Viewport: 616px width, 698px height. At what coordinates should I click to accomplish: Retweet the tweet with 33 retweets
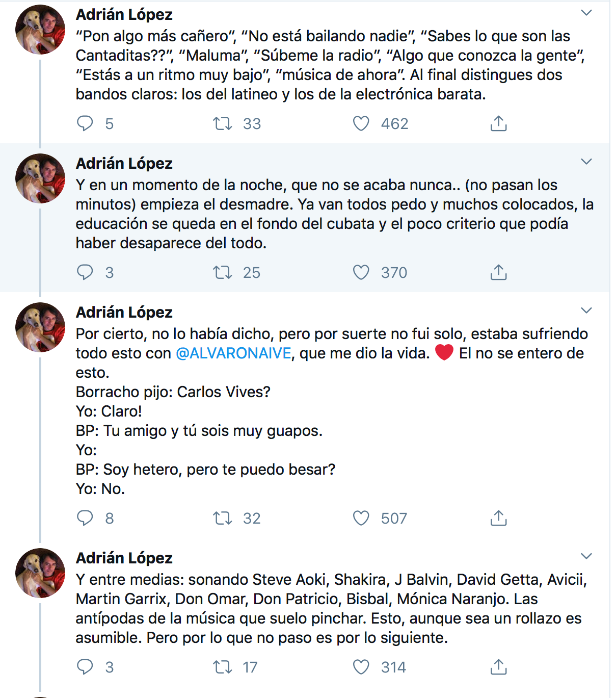pos(223,123)
